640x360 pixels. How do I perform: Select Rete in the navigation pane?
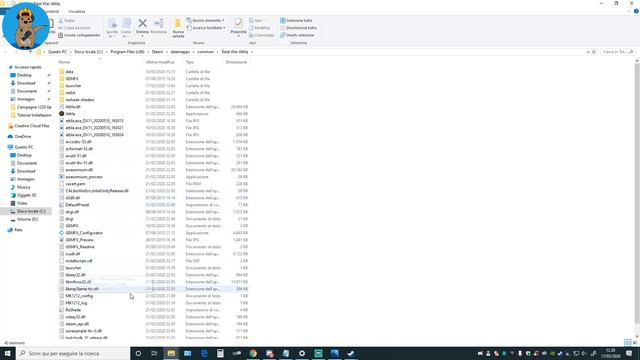(16, 230)
